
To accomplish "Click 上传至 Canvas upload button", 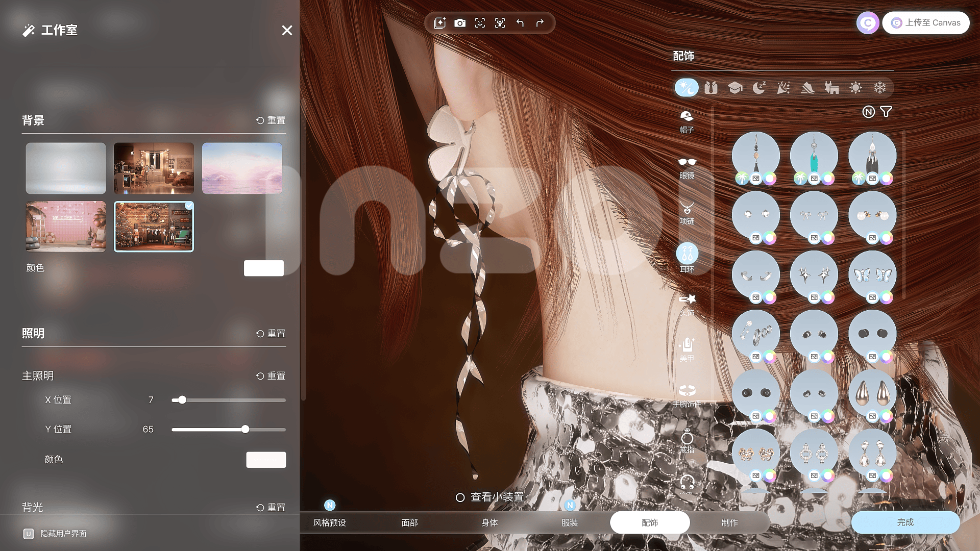I will [926, 23].
